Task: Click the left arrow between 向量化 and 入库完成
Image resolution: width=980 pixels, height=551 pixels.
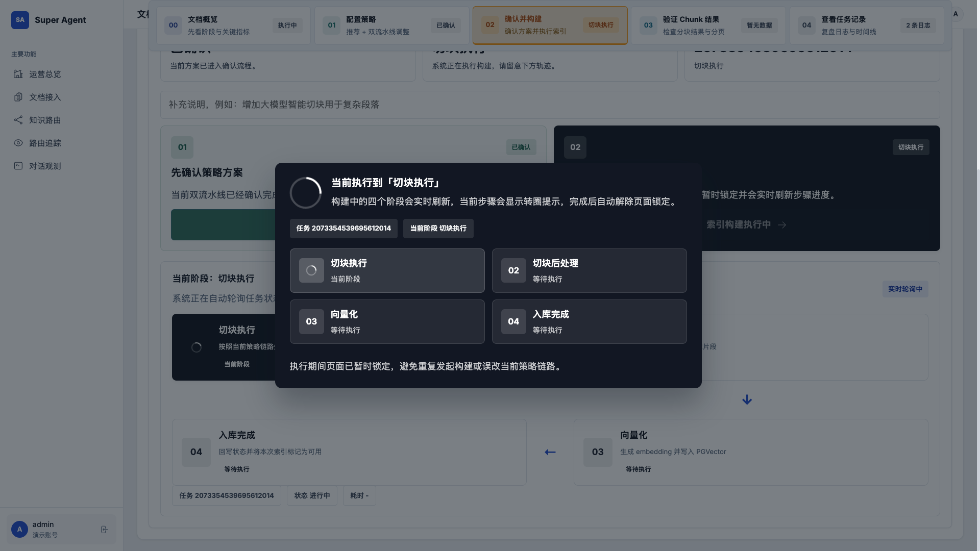Action: click(x=550, y=452)
